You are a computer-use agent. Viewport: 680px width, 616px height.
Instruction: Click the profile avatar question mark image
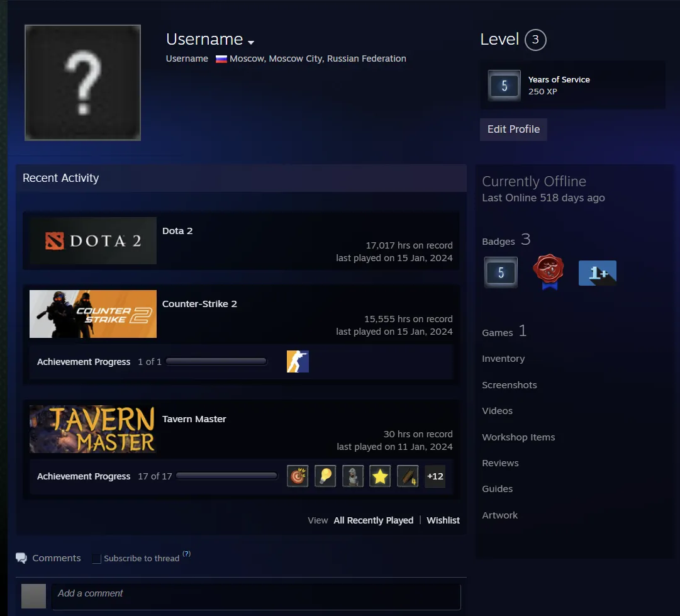[x=82, y=82]
